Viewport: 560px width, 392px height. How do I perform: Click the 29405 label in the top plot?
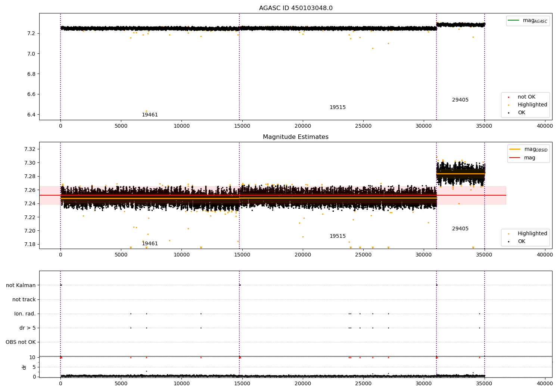pos(460,100)
